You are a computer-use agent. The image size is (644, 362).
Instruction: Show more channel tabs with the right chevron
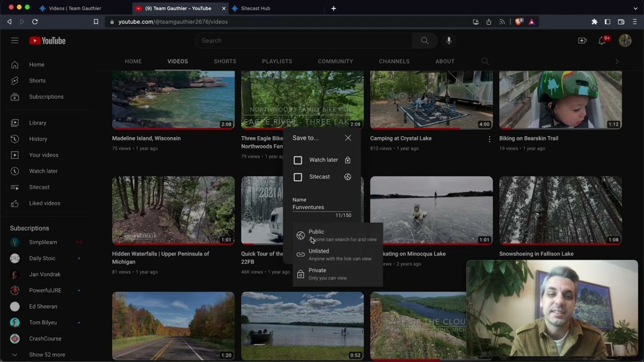(617, 61)
